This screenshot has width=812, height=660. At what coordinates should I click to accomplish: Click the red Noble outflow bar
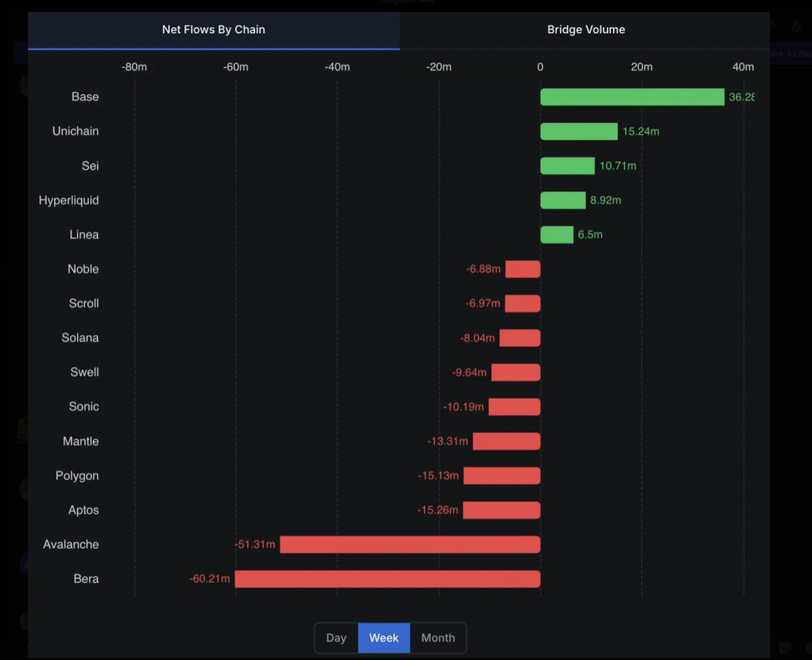click(x=523, y=269)
